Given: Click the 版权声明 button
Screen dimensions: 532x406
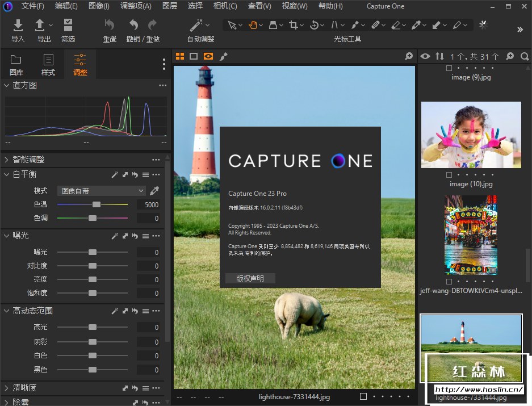Looking at the screenshot, I should (250, 278).
